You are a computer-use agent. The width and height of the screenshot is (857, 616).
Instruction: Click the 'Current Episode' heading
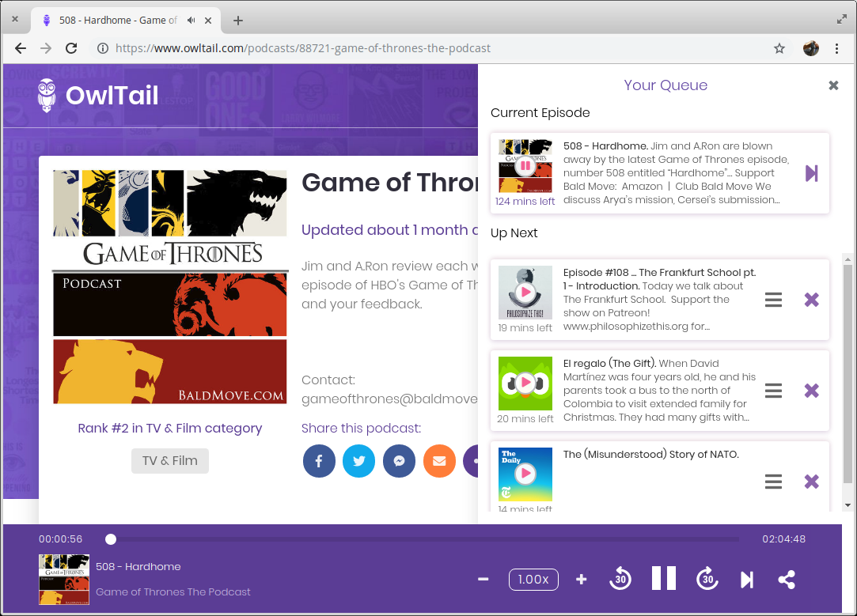(540, 112)
